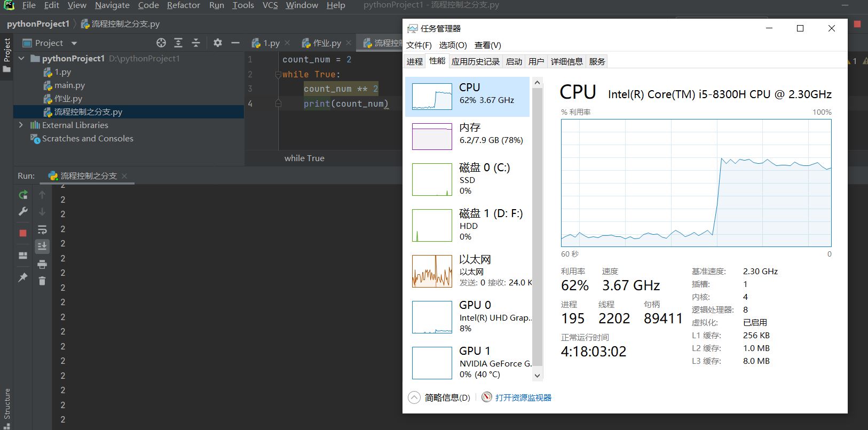This screenshot has width=868, height=430.
Task: Expand all nodes in Project panel
Action: pos(178,43)
